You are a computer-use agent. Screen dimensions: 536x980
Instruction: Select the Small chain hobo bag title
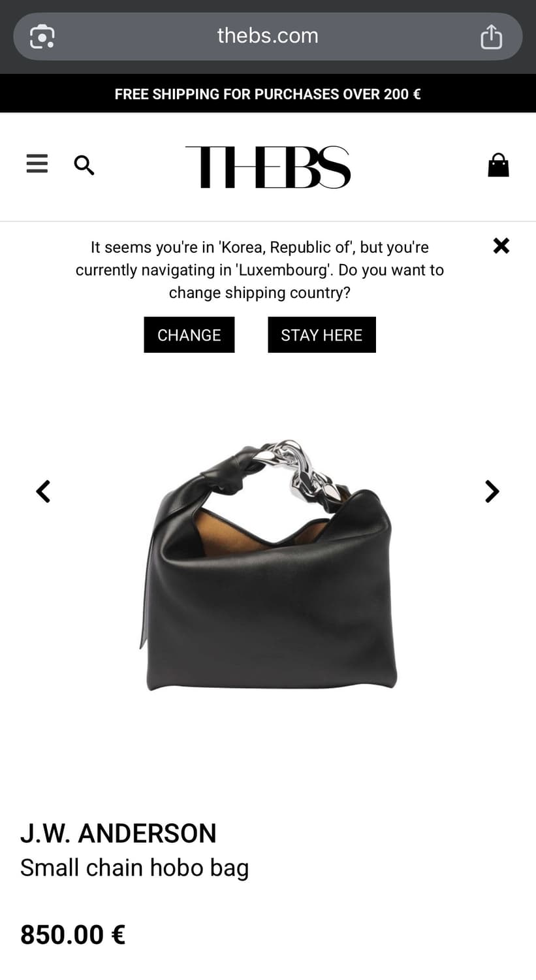[x=134, y=868]
